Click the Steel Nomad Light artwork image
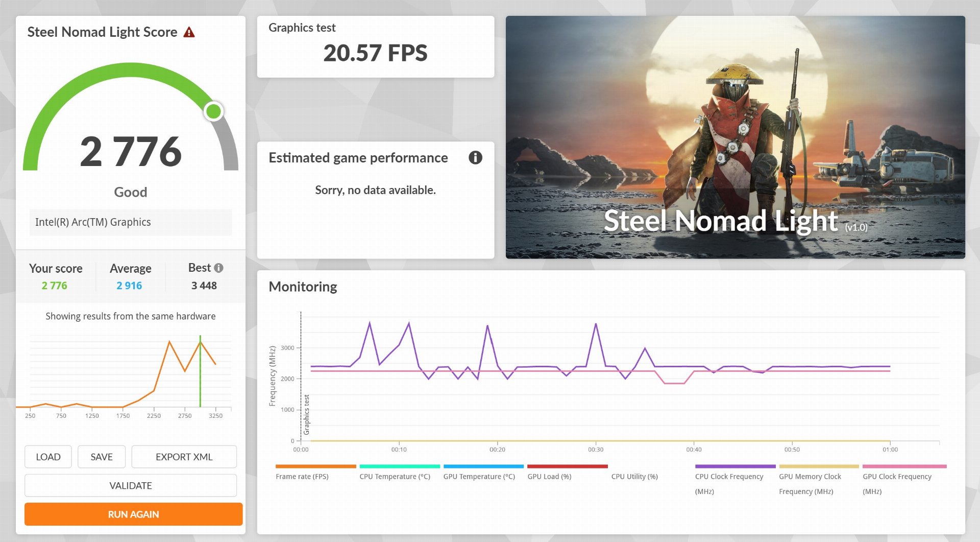This screenshot has height=542, width=980. pyautogui.click(x=735, y=137)
